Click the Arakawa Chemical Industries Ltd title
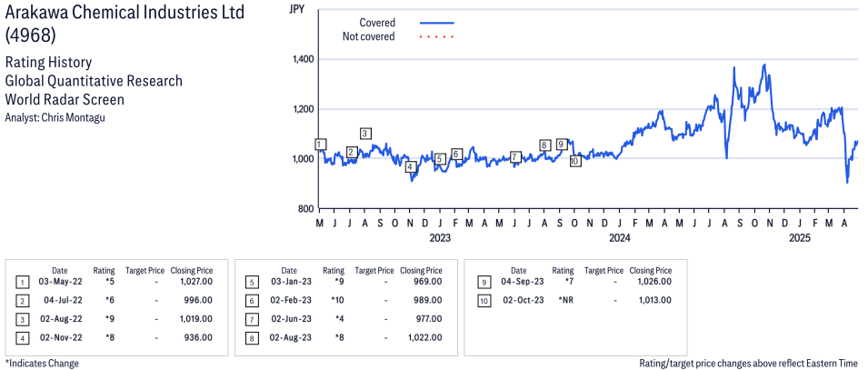Screen dimensions: 868x370 tap(125, 14)
